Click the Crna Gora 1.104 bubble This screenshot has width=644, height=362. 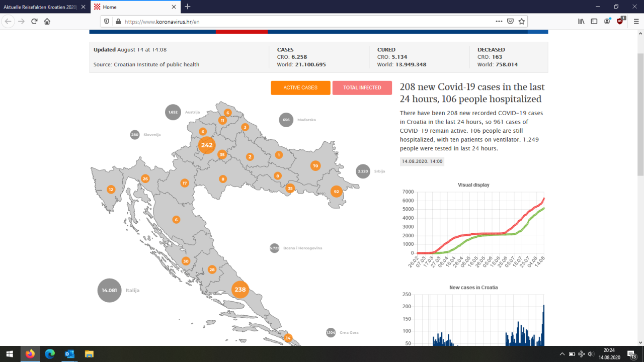(331, 332)
